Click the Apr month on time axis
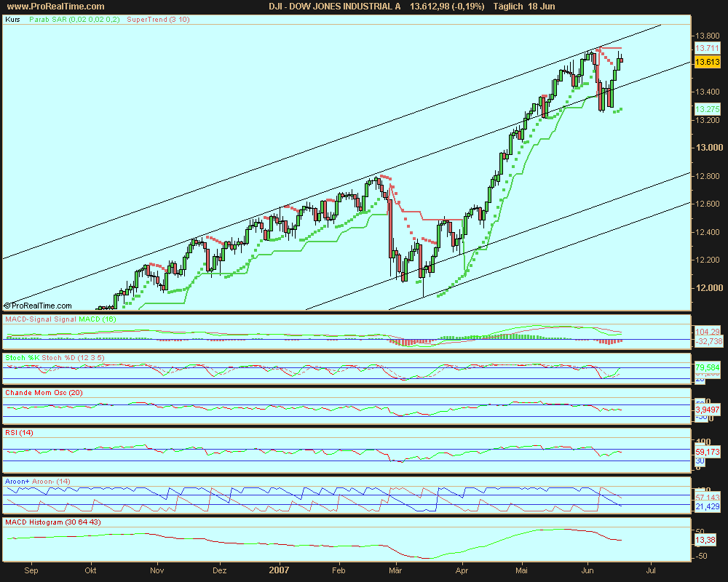 pyautogui.click(x=462, y=570)
